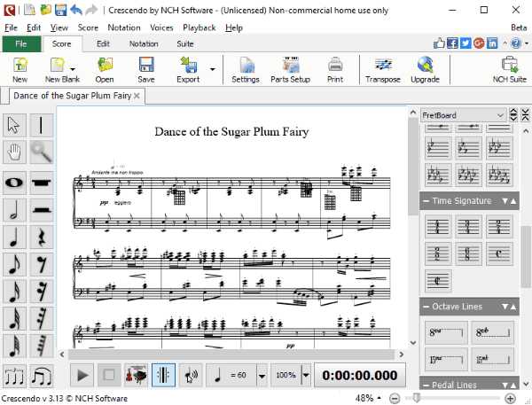The image size is (532, 405).
Task: Toggle the audio feedback speaker button
Action: click(x=191, y=375)
